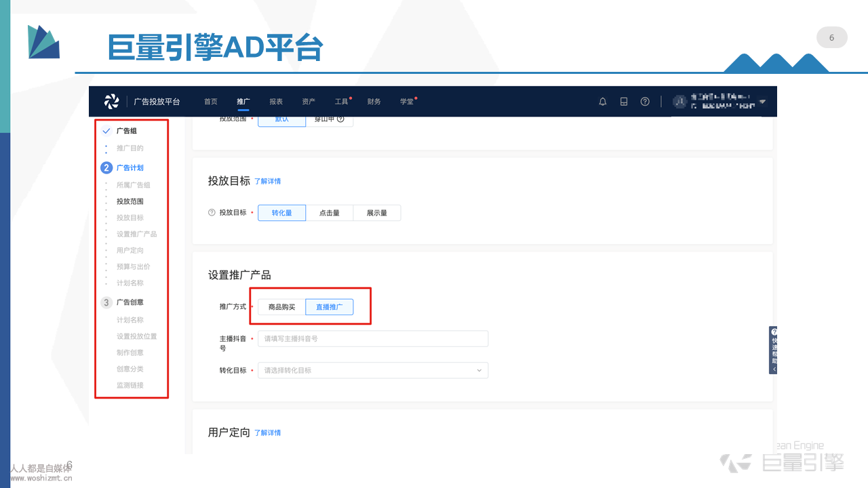The height and width of the screenshot is (488, 868).
Task: Click the 广告组 checkmark step icon
Action: pyautogui.click(x=106, y=131)
